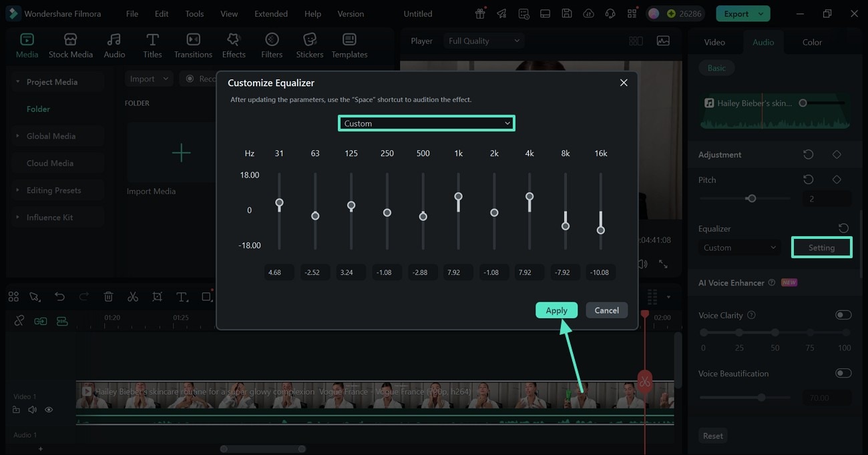Toggle Video 1 track visibility eye
The image size is (868, 455).
[49, 410]
